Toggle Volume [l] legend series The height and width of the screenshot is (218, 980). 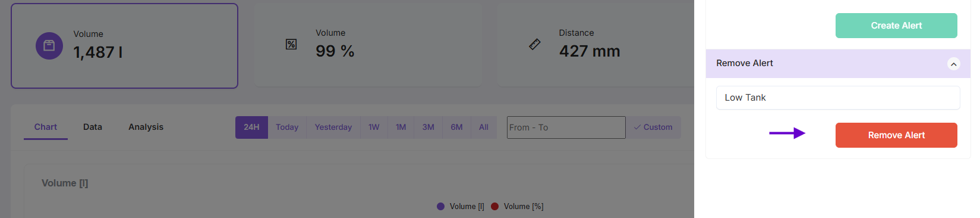[461, 207]
